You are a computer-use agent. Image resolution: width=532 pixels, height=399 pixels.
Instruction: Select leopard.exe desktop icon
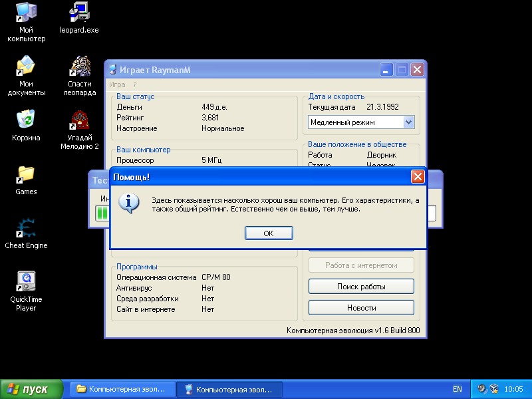point(79,18)
